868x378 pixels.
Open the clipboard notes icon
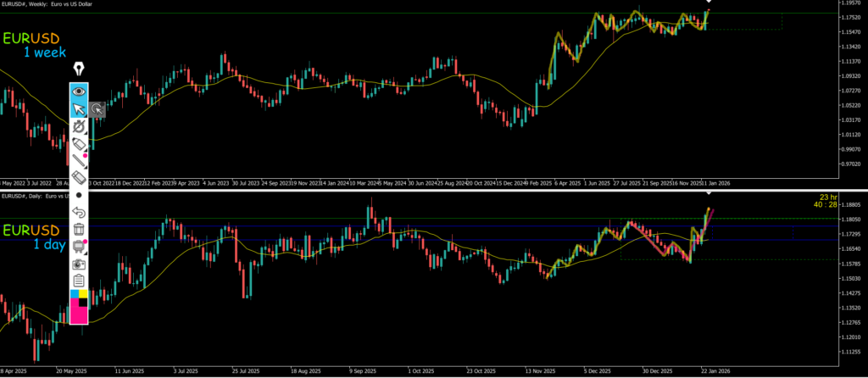pos(79,280)
